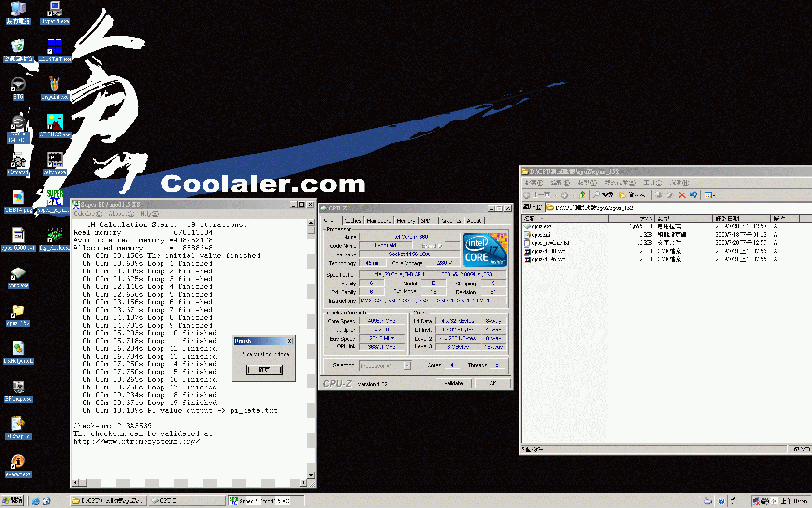This screenshot has height=508, width=812.
Task: Open thg_clock.exe desktop icon
Action: [55, 239]
